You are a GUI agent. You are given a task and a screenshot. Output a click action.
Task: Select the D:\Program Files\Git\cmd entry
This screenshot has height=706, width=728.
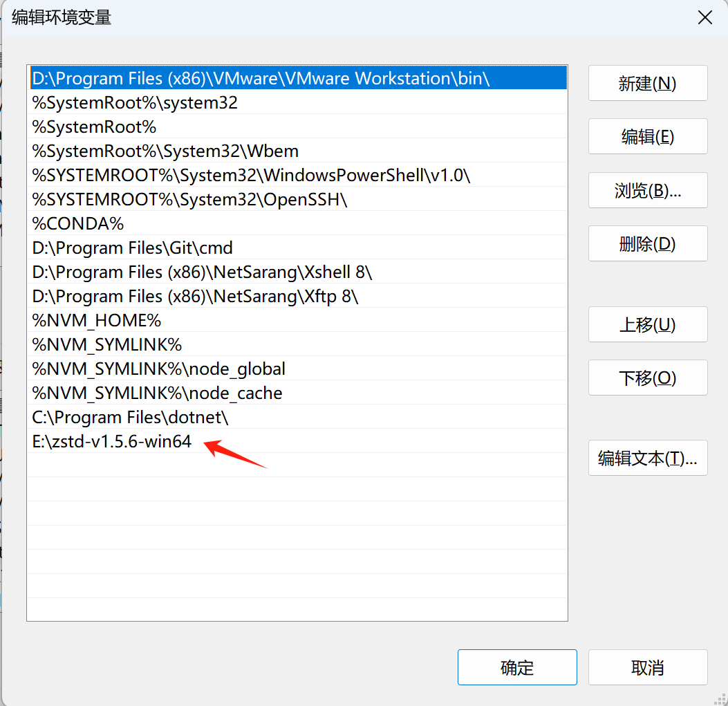point(297,248)
